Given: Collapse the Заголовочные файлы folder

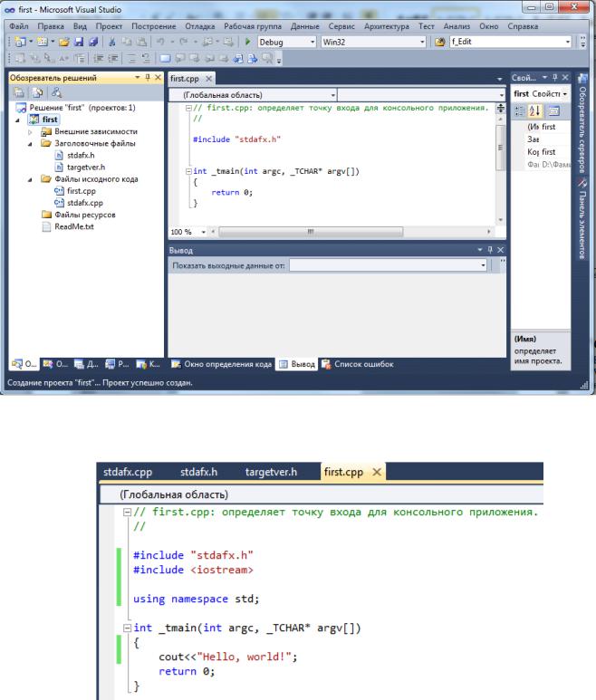Looking at the screenshot, I should tap(30, 144).
